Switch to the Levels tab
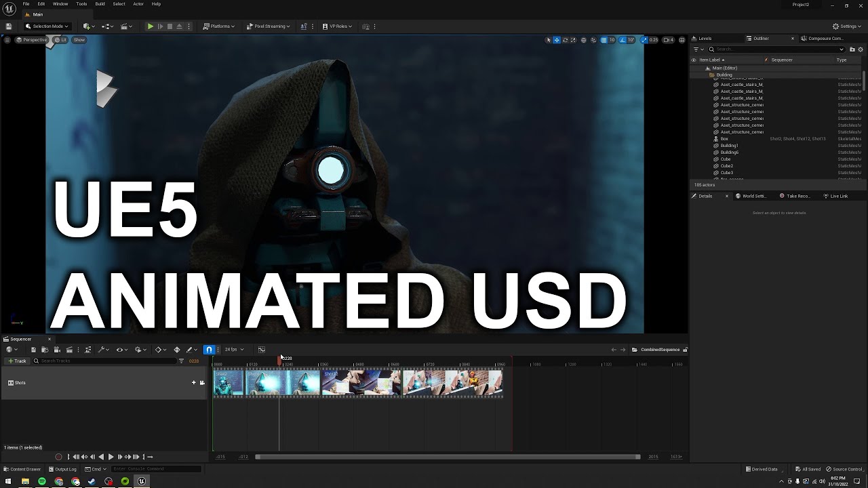Image resolution: width=868 pixels, height=488 pixels. pyautogui.click(x=702, y=39)
